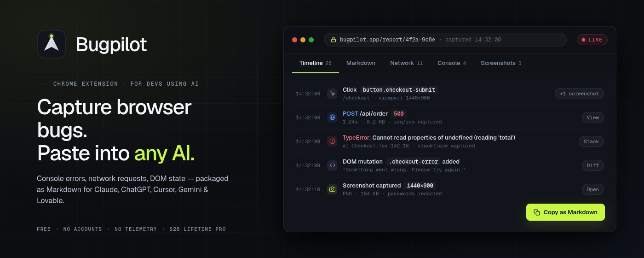The width and height of the screenshot is (644, 258).
Task: Click the bugpilot.app/report address field
Action: [x=445, y=40]
